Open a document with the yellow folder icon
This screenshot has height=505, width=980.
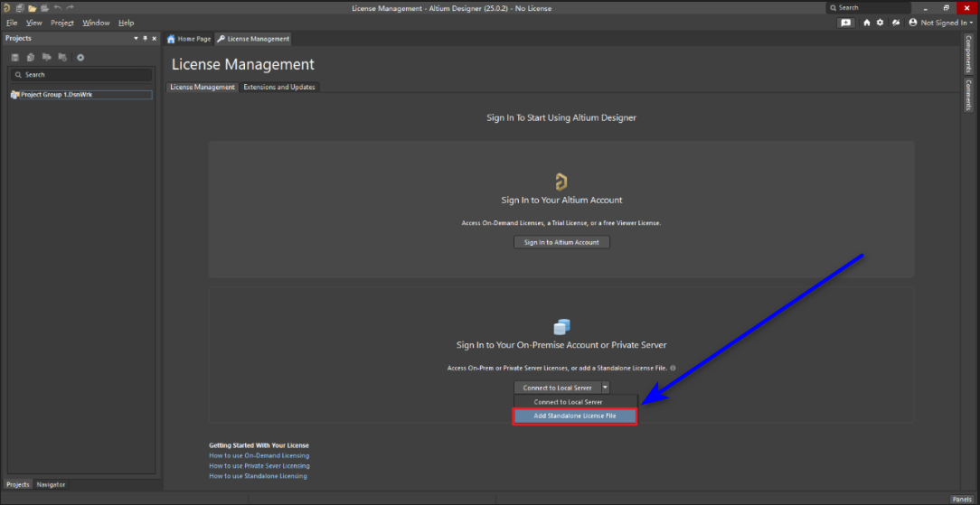(x=32, y=7)
